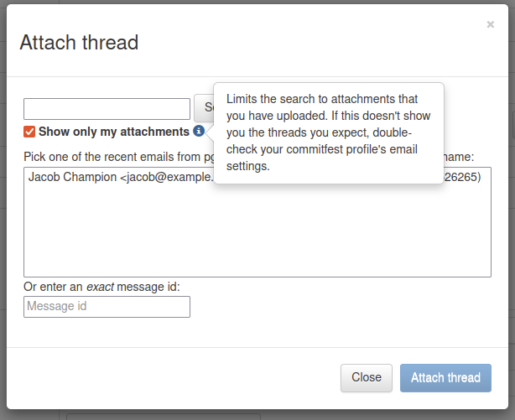Untick the Show only my attachments checkbox
Screen dimensions: 515x420
[x=29, y=132]
